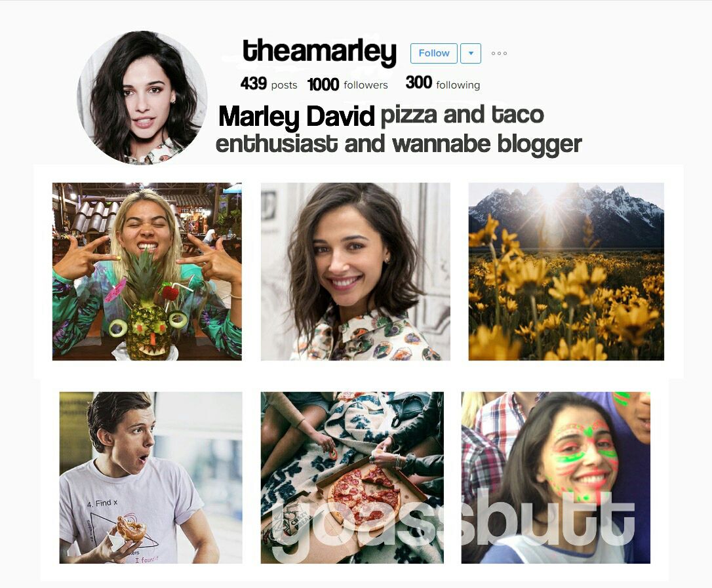Click the theamarley username heading
712x588 pixels.
[x=320, y=51]
